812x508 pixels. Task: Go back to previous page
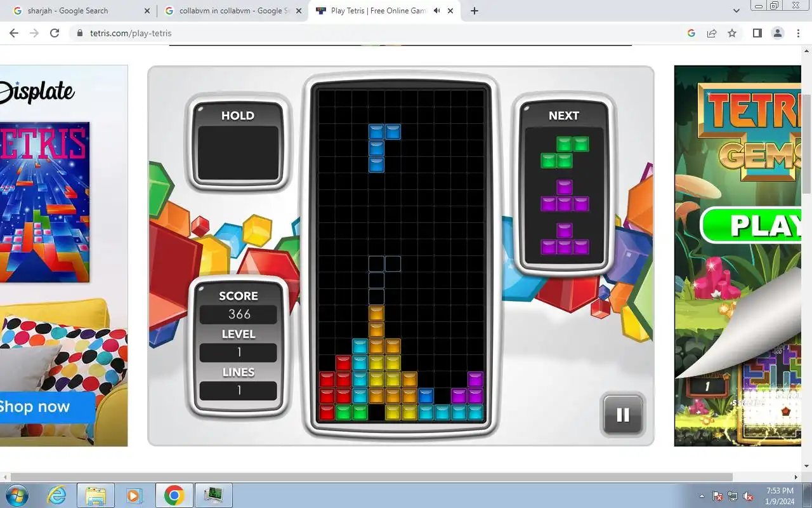pos(14,33)
